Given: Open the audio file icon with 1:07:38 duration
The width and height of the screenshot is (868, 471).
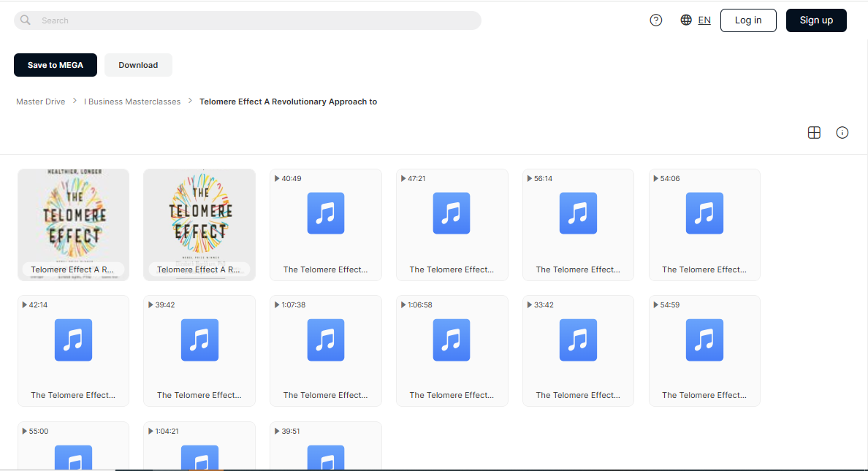Looking at the screenshot, I should coord(326,340).
